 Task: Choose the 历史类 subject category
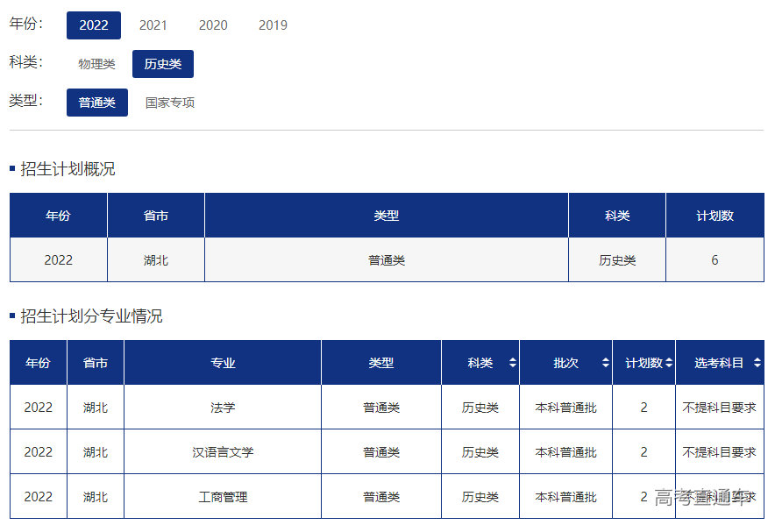(163, 64)
